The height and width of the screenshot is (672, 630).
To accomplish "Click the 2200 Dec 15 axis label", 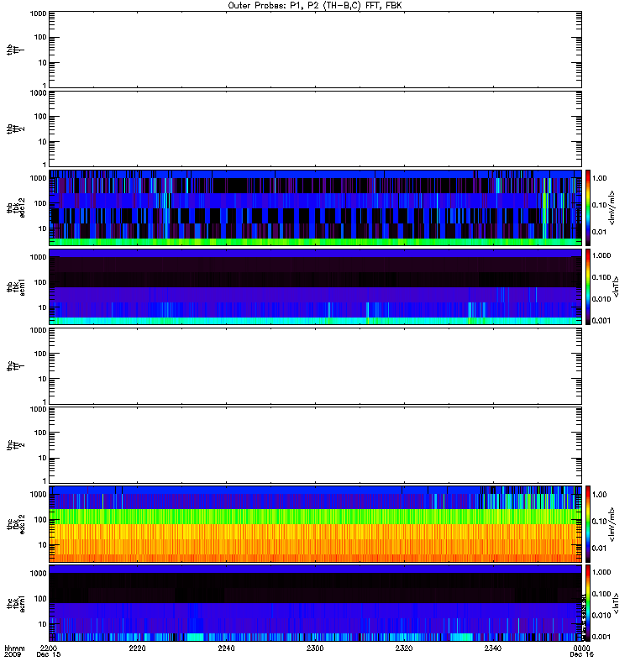I will [x=49, y=652].
